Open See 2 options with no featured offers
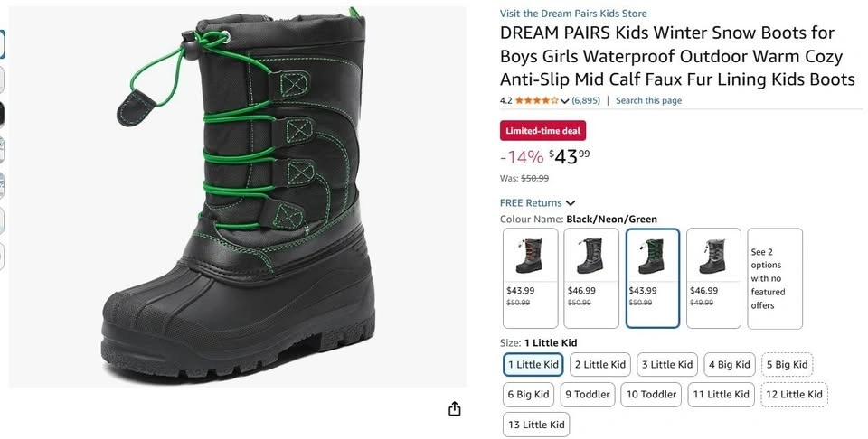This screenshot has width=868, height=439. pos(775,277)
